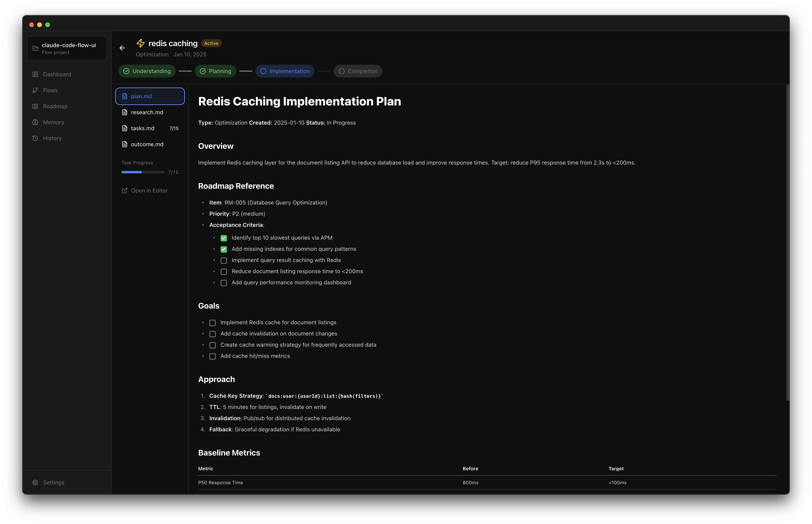Select the Implementation phase step

click(285, 71)
